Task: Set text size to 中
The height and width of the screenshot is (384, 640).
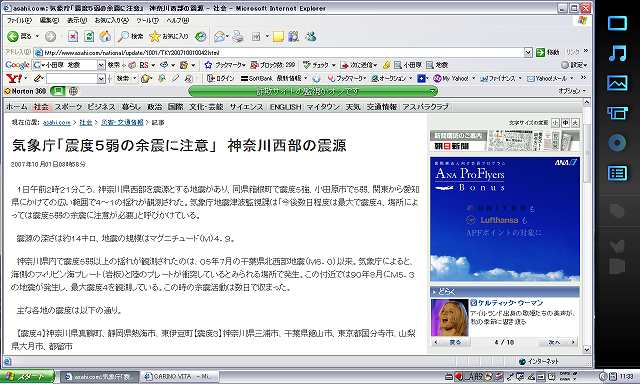Action: pyautogui.click(x=565, y=122)
